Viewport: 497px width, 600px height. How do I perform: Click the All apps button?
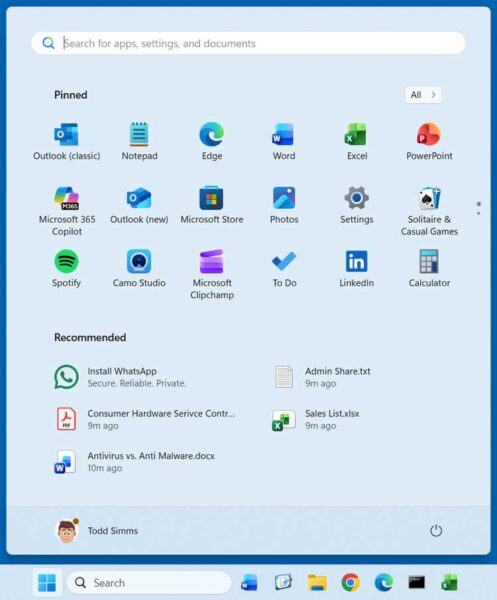click(x=423, y=95)
